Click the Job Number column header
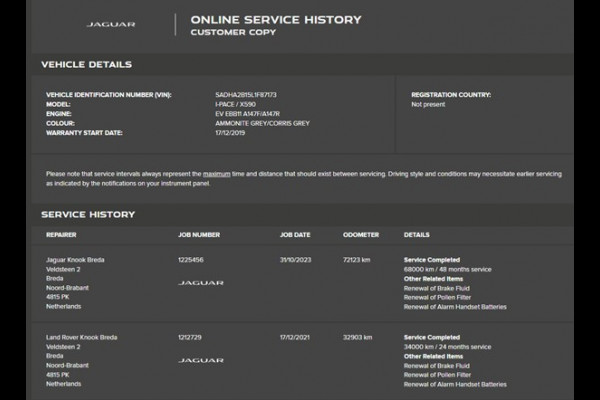Screen dimensions: 600x400 (x=199, y=235)
